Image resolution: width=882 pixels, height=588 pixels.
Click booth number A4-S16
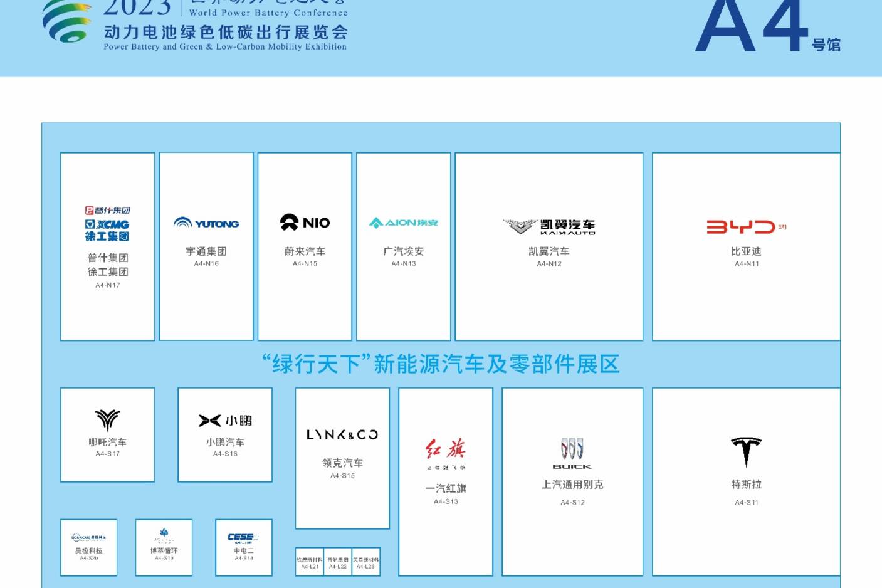click(225, 454)
